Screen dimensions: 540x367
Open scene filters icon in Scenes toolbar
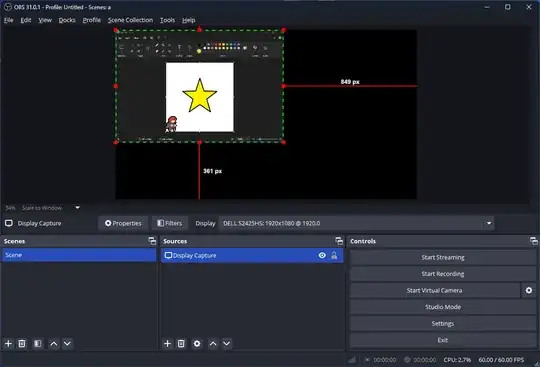(x=38, y=344)
